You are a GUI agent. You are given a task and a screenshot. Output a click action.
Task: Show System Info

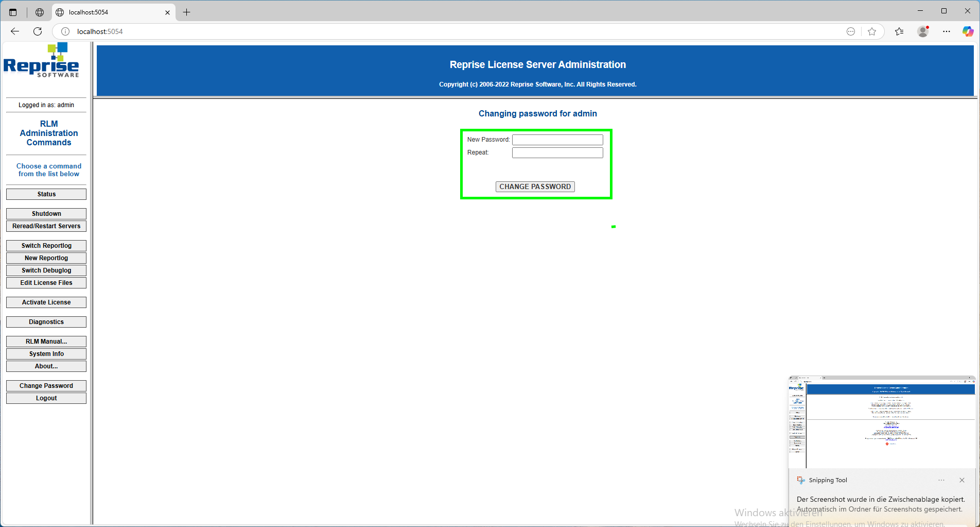pyautogui.click(x=46, y=354)
